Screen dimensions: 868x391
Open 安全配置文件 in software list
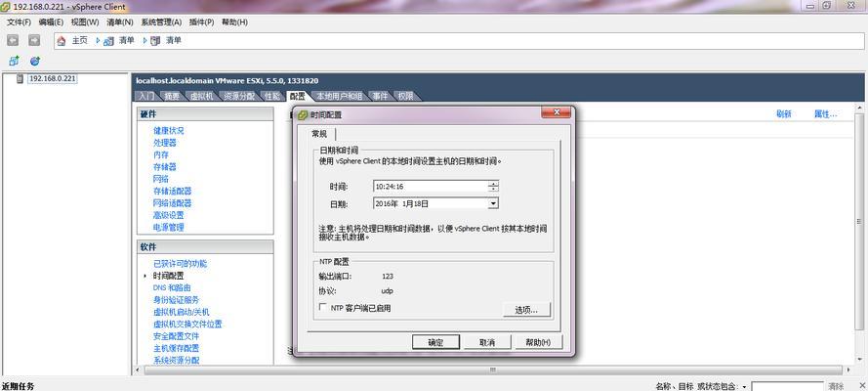(177, 336)
